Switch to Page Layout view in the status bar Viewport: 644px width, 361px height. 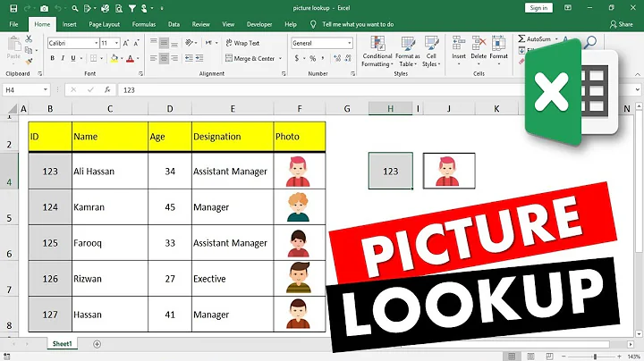coord(530,356)
